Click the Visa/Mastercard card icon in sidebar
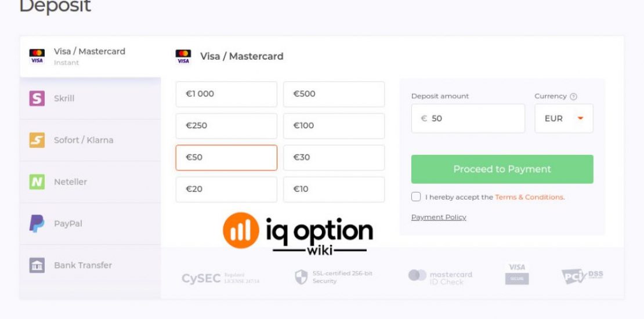The width and height of the screenshot is (644, 319). click(37, 56)
